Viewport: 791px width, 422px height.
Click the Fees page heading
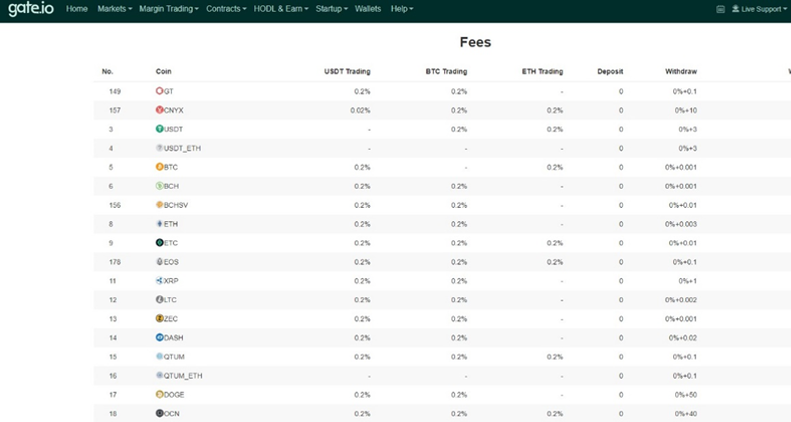475,42
